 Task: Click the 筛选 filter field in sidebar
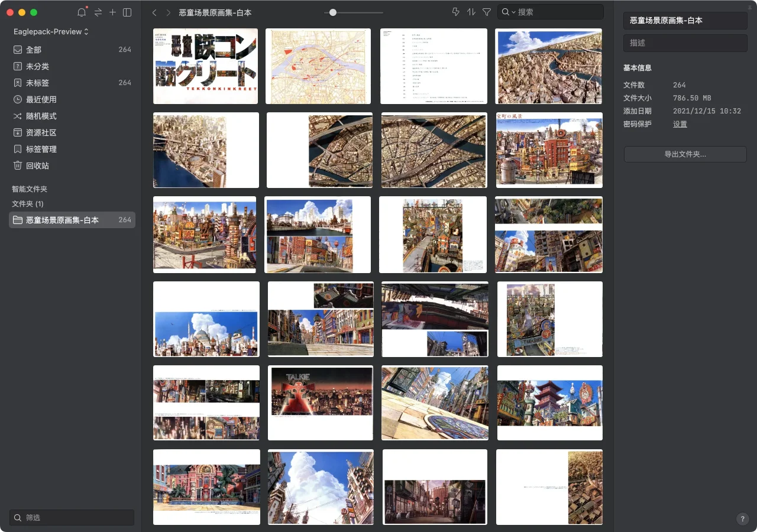click(72, 518)
